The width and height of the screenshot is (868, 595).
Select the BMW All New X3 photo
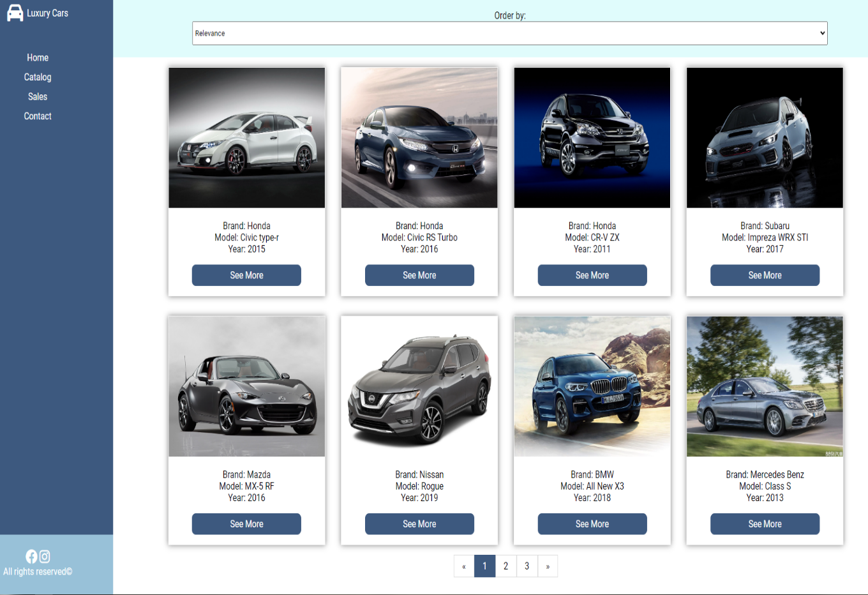(x=592, y=386)
